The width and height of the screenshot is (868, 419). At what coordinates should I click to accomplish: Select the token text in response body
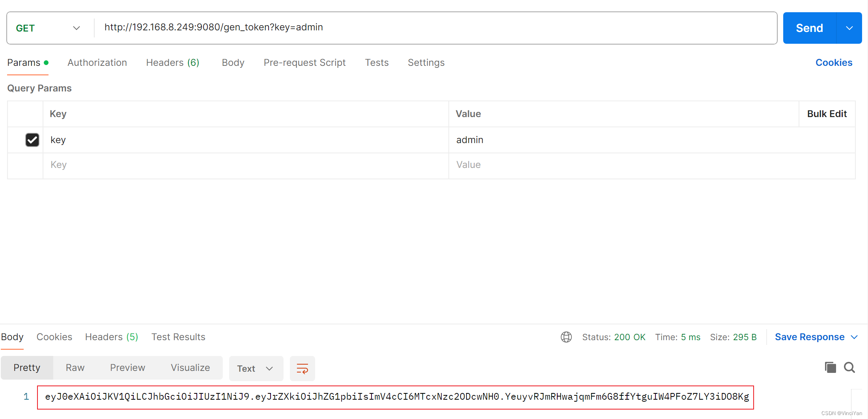point(394,397)
